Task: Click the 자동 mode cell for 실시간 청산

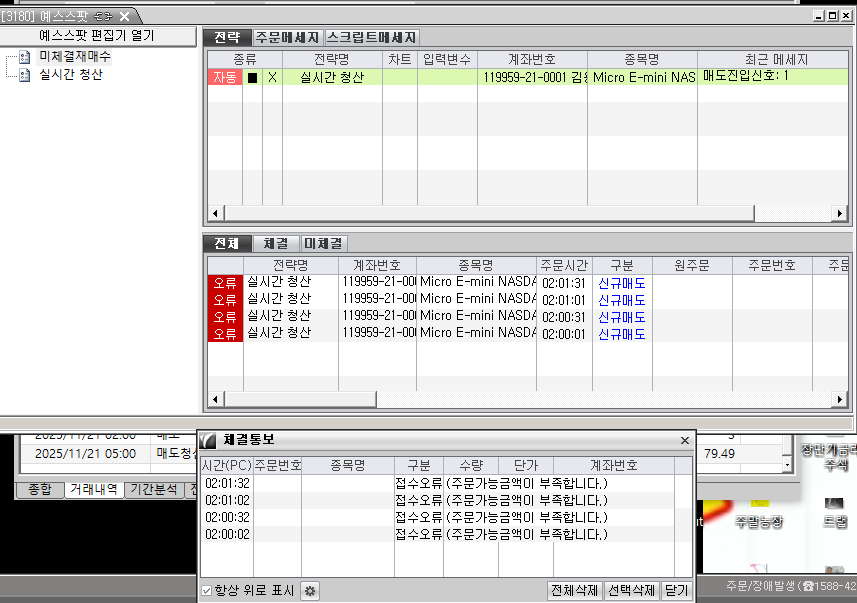Action: click(x=224, y=77)
